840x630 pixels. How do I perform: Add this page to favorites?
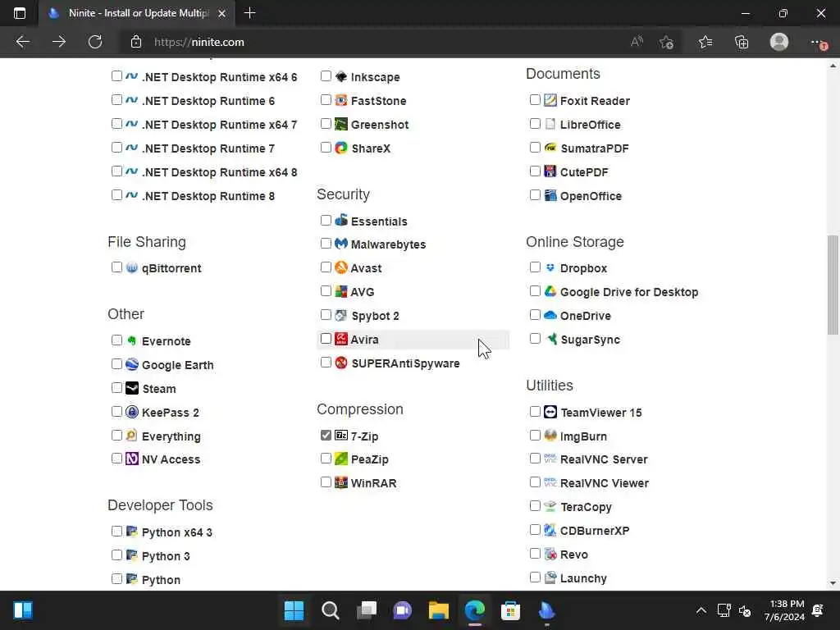666,42
